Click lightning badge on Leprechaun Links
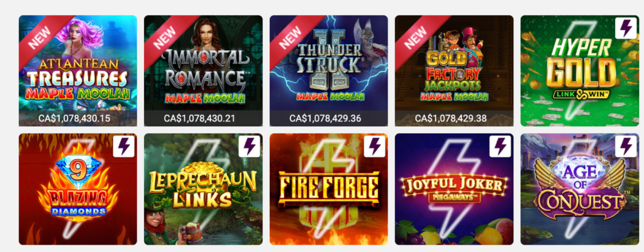Viewport: 644px width, 252px height. pyautogui.click(x=249, y=146)
